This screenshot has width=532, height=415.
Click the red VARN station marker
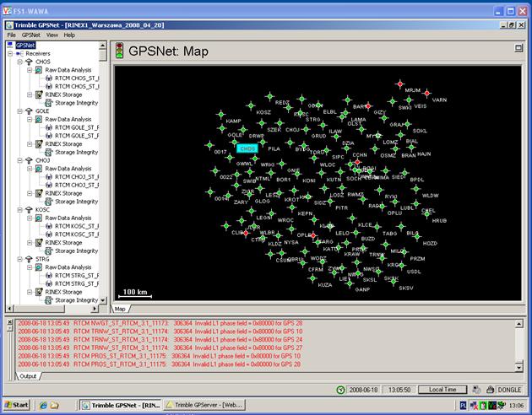pyautogui.click(x=426, y=93)
